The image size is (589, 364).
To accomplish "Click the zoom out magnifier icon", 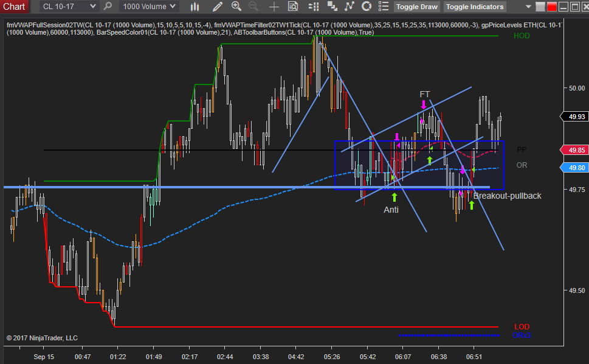I will (253, 7).
